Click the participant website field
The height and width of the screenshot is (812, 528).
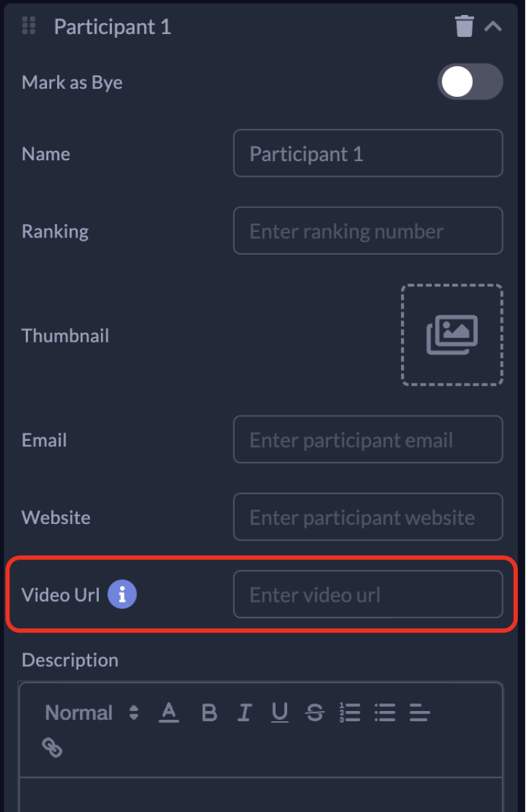point(368,517)
